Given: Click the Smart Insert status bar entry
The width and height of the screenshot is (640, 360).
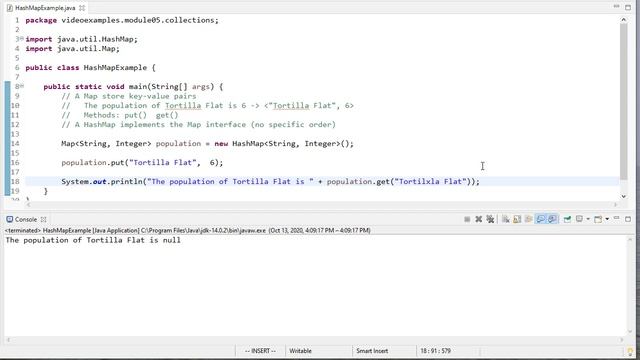Looking at the screenshot, I should point(372,351).
